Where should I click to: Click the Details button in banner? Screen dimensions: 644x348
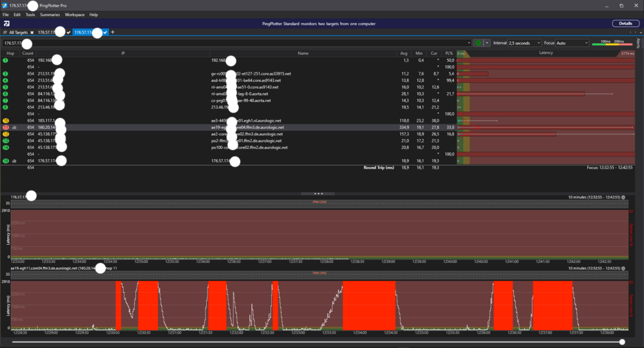(x=625, y=23)
